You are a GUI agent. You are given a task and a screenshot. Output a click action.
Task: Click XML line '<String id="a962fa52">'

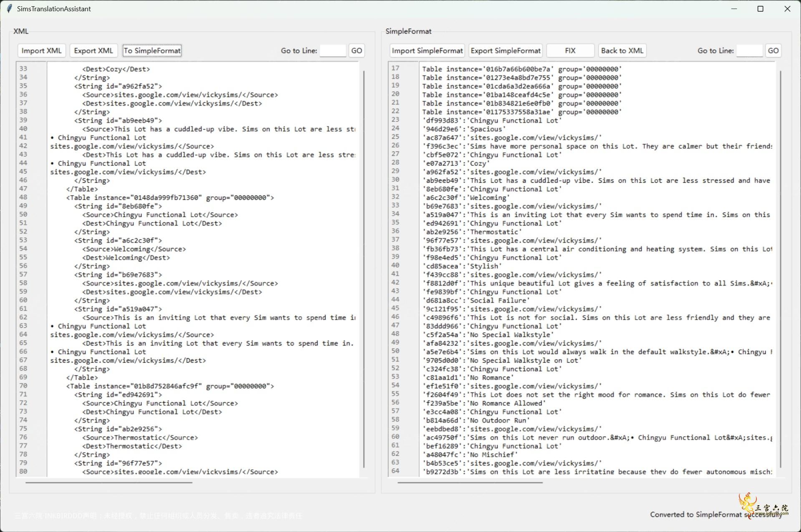[x=118, y=86]
